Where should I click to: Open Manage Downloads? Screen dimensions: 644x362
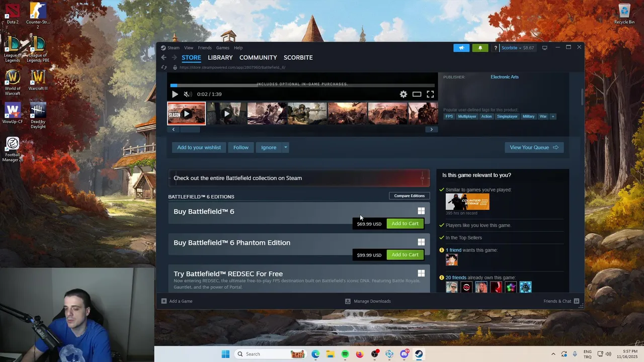click(368, 301)
